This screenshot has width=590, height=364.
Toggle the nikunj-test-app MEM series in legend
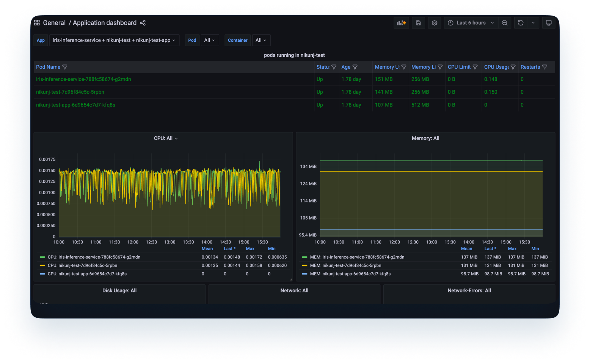point(350,274)
